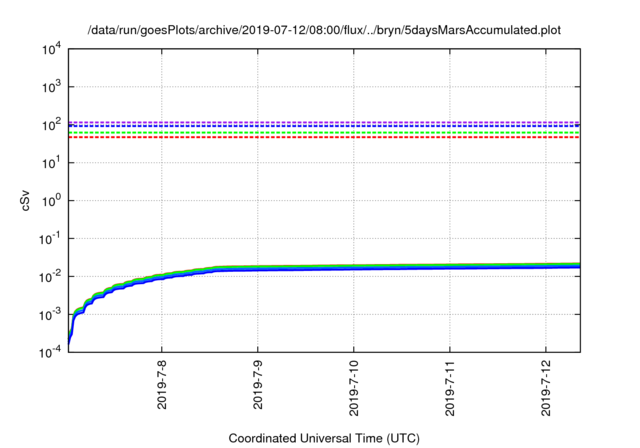
Task: Click the red dashed threshold line
Action: coord(324,137)
